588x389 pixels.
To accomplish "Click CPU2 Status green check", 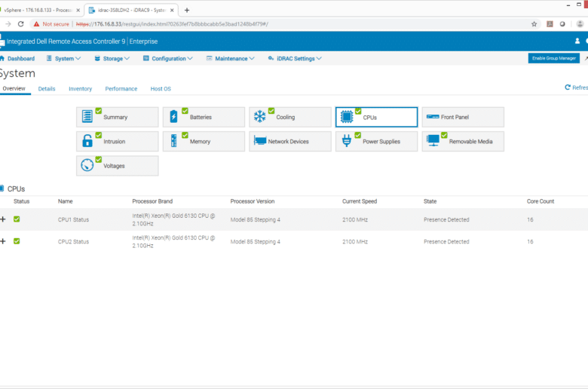I will pos(17,241).
